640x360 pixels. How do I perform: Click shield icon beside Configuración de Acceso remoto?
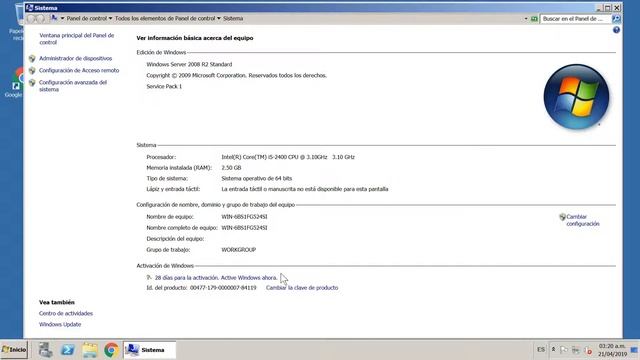tap(32, 70)
